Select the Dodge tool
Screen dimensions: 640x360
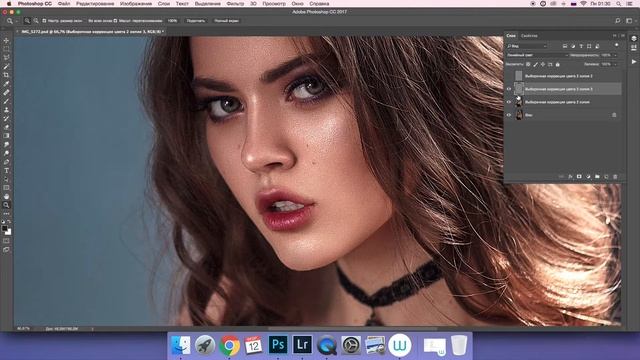tap(6, 153)
